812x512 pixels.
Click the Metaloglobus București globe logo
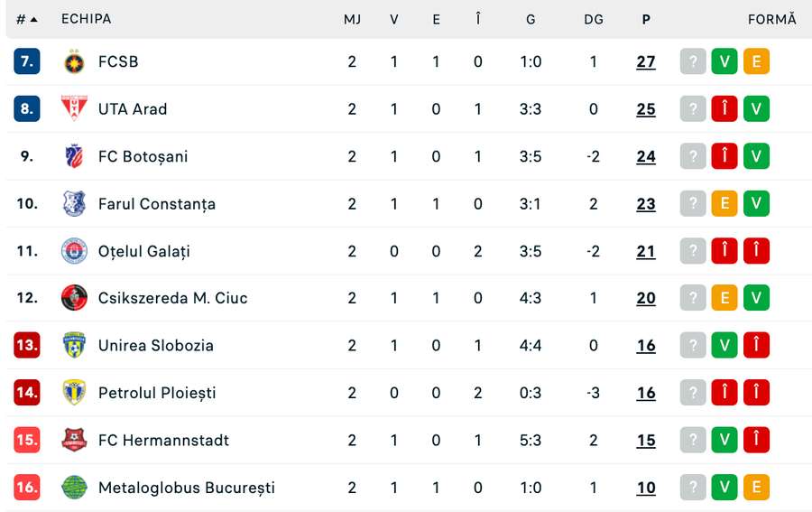click(74, 488)
